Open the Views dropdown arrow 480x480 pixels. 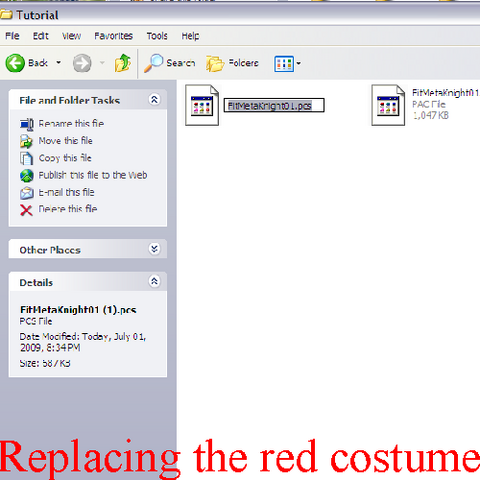(299, 63)
